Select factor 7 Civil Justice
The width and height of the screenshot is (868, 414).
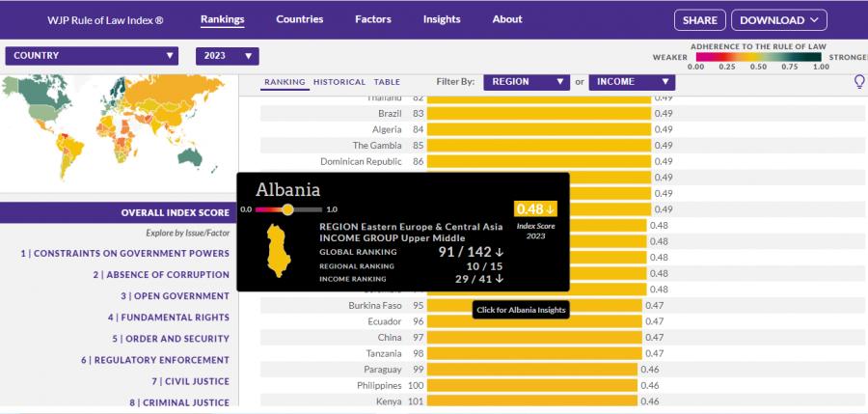[190, 381]
